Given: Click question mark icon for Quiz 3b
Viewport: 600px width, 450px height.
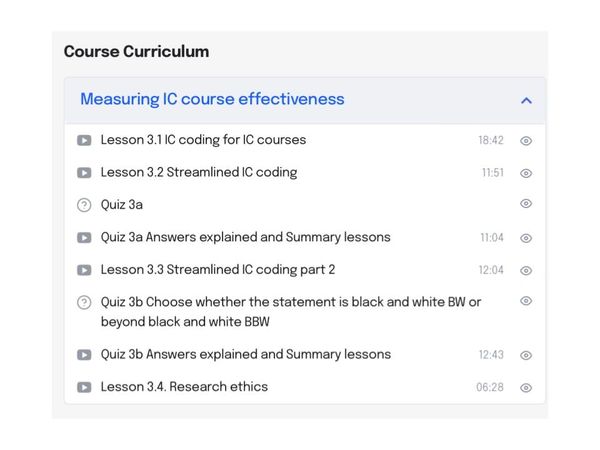Looking at the screenshot, I should (84, 302).
